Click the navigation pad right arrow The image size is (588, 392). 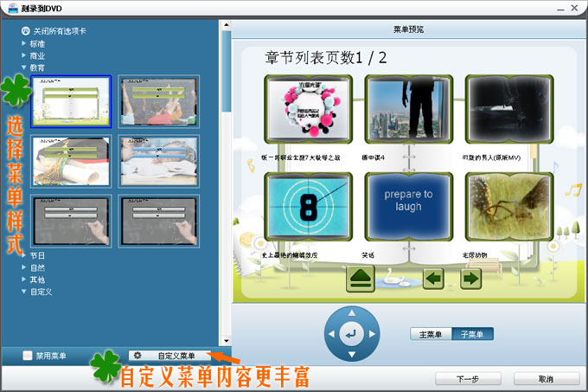tap(372, 334)
